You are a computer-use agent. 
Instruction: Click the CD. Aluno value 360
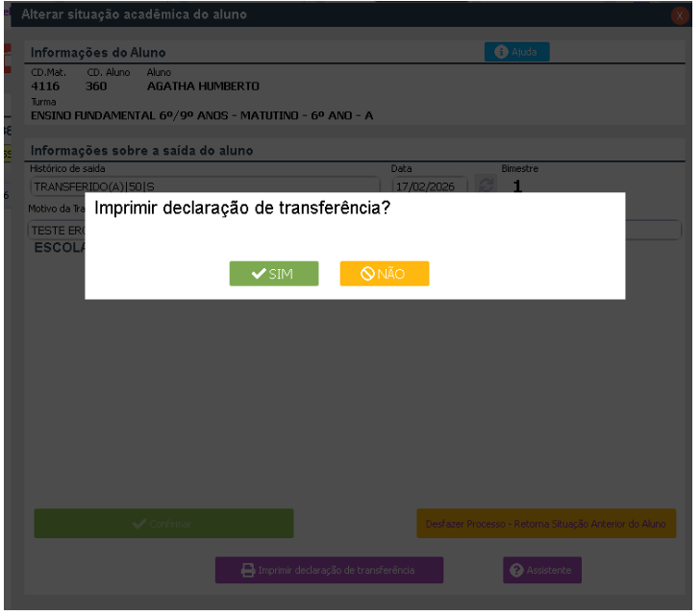coord(96,86)
